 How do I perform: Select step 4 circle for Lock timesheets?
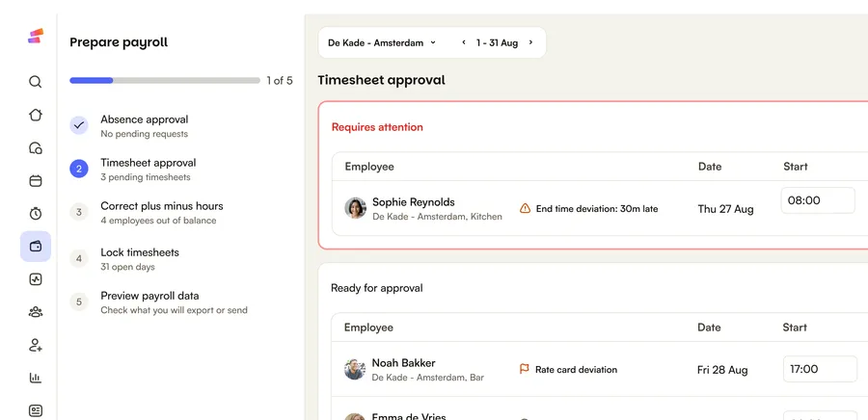(79, 258)
